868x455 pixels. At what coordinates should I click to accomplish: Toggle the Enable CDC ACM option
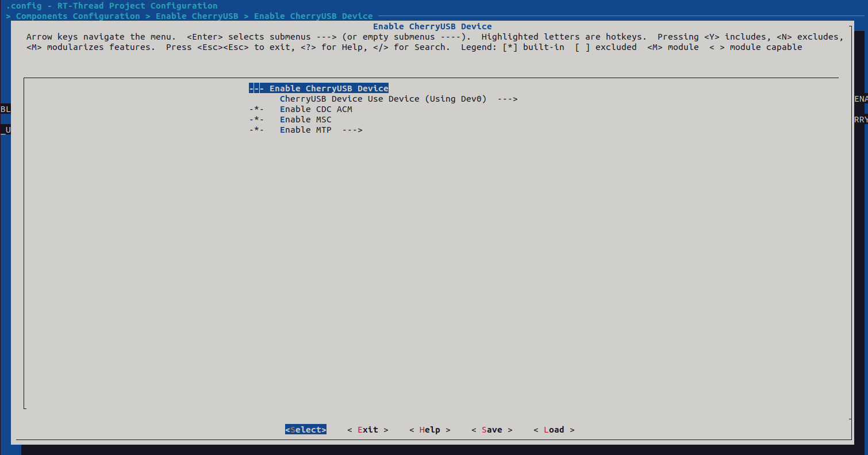pyautogui.click(x=301, y=109)
